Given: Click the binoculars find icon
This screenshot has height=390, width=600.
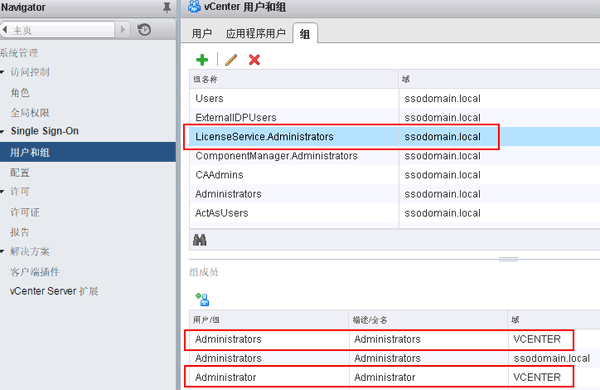Looking at the screenshot, I should pos(200,240).
